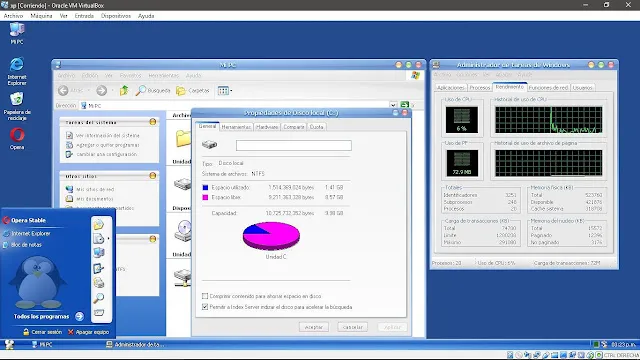Switch to the Hardware tab in Propiedades
The image size is (640, 360).
click(x=267, y=127)
